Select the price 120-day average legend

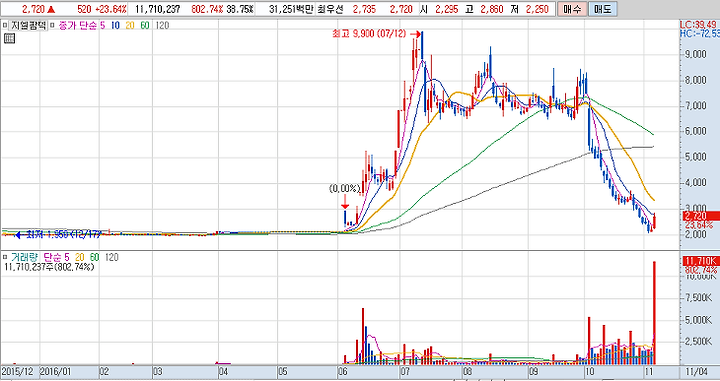(162, 26)
